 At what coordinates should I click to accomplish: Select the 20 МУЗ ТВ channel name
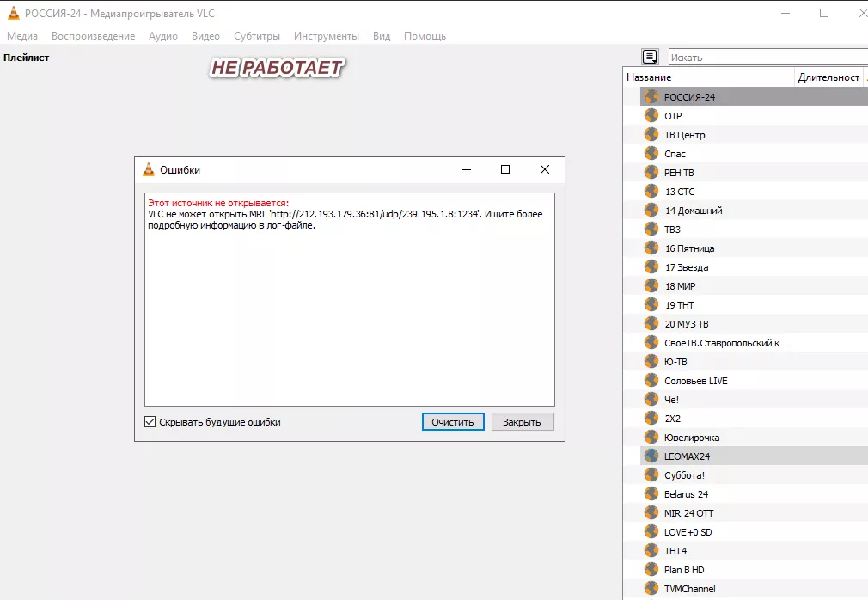pyautogui.click(x=687, y=324)
